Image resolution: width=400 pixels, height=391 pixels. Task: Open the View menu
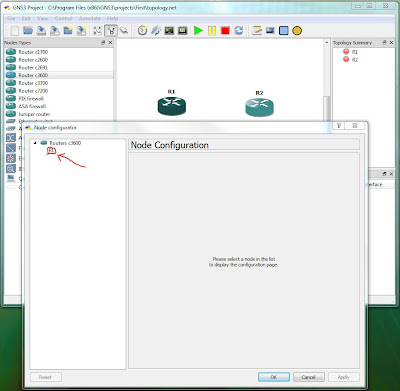[43, 18]
